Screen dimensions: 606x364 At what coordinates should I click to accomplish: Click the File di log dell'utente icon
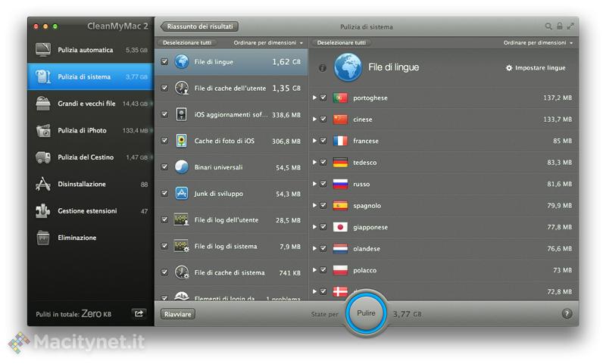coord(181,219)
